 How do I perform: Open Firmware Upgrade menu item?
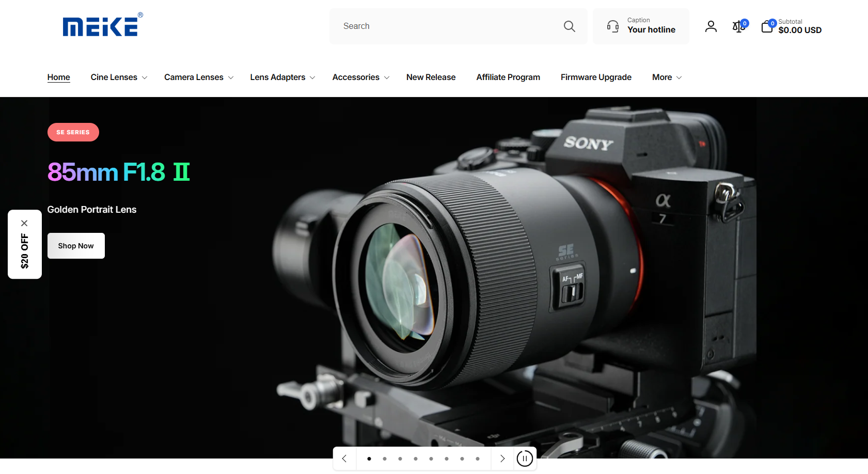[596, 77]
